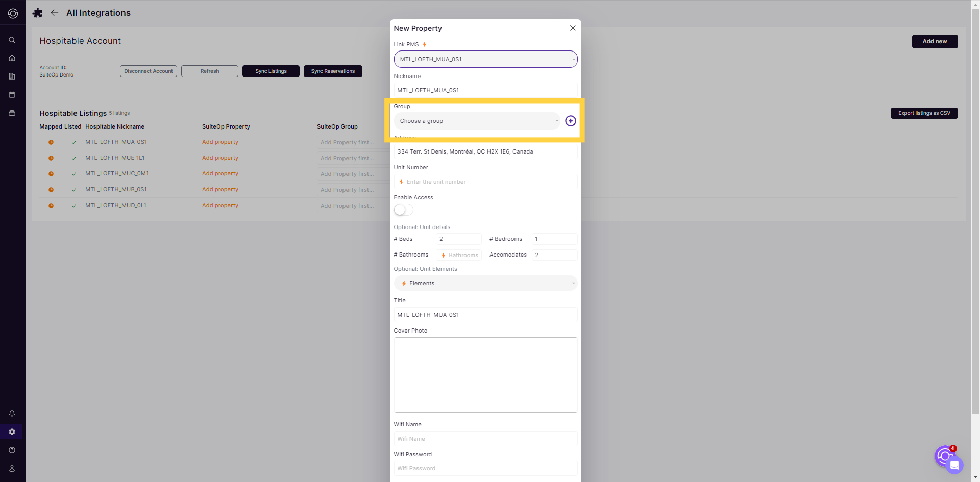
Task: Select Sync Reservations
Action: tap(332, 71)
